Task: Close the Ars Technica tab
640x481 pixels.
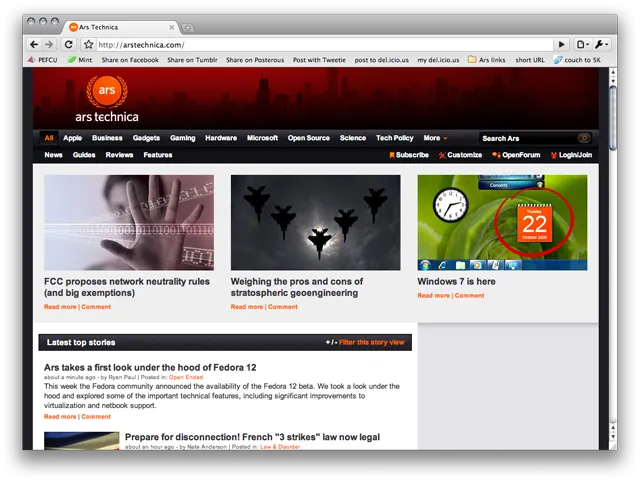Action: (x=171, y=27)
